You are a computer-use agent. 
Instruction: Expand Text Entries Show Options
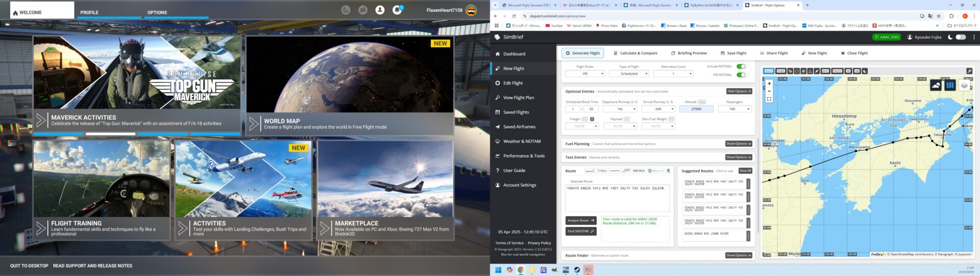coord(739,157)
